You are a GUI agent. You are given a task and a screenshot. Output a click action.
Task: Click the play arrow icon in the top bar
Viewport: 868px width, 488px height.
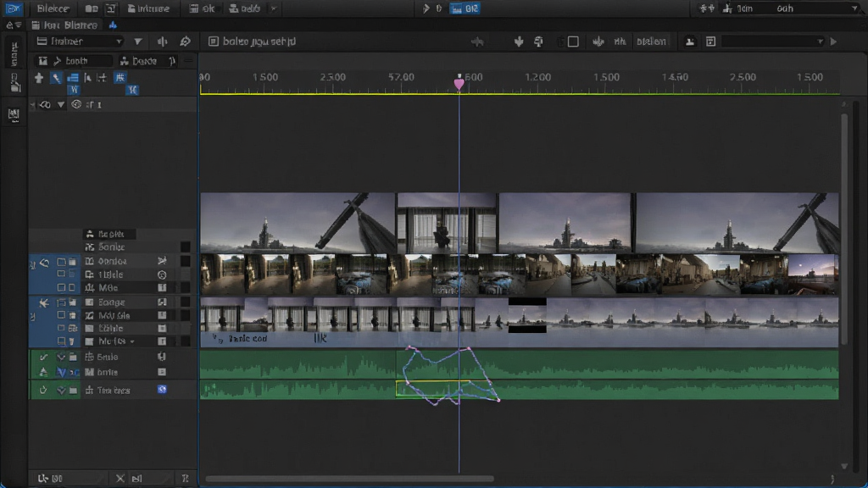coord(426,8)
